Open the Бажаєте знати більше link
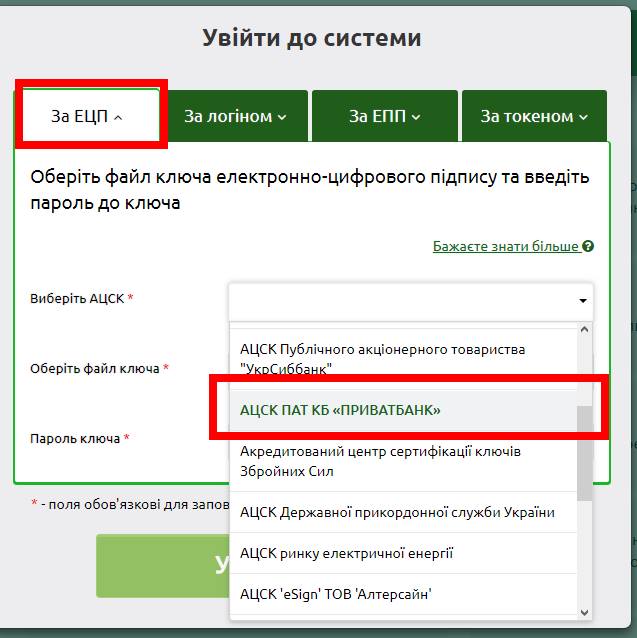Screen dimensions: 637x638 tap(506, 246)
